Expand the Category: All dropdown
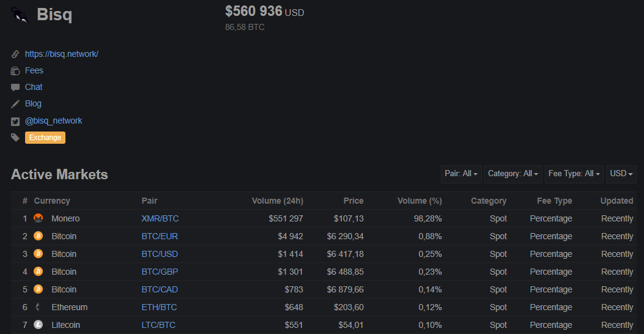This screenshot has height=334, width=644. (513, 174)
